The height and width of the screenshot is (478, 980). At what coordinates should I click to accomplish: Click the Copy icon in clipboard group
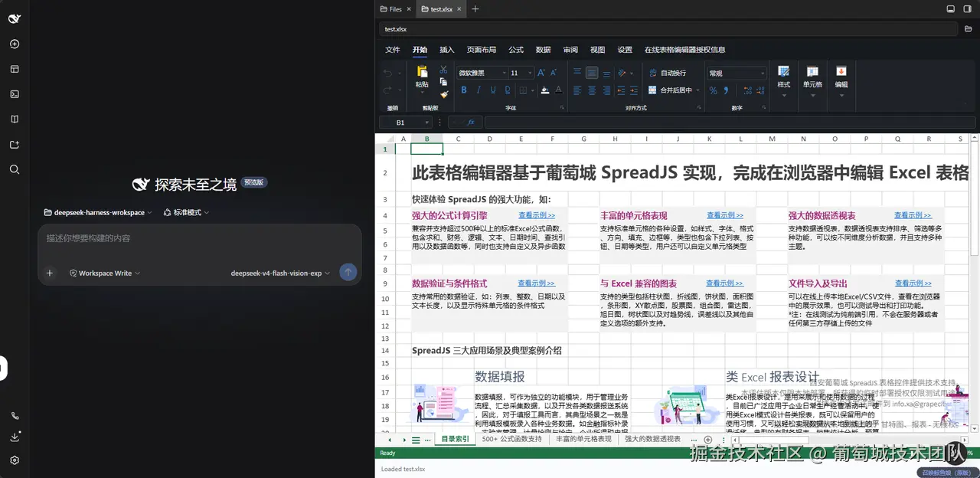click(443, 82)
